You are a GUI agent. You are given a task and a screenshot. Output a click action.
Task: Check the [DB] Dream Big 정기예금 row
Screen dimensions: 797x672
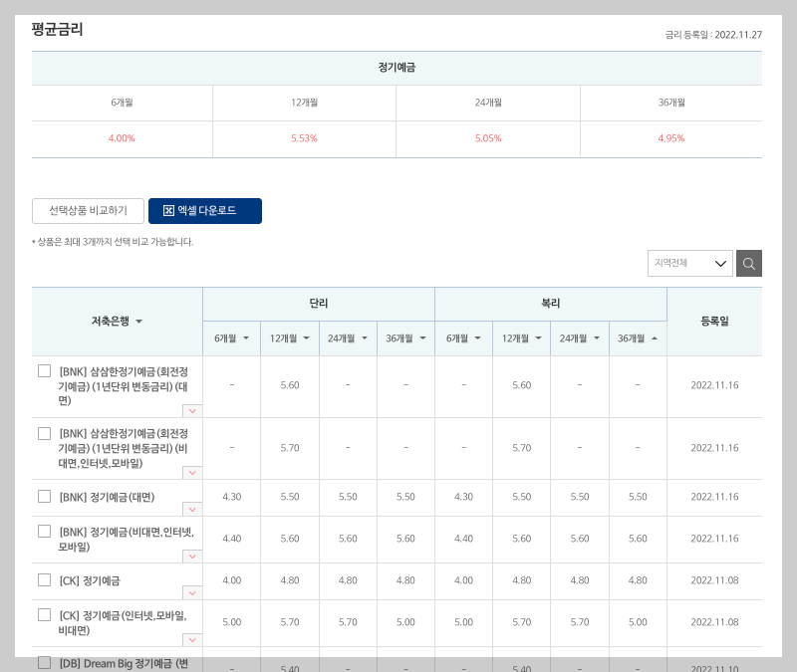pyautogui.click(x=44, y=662)
